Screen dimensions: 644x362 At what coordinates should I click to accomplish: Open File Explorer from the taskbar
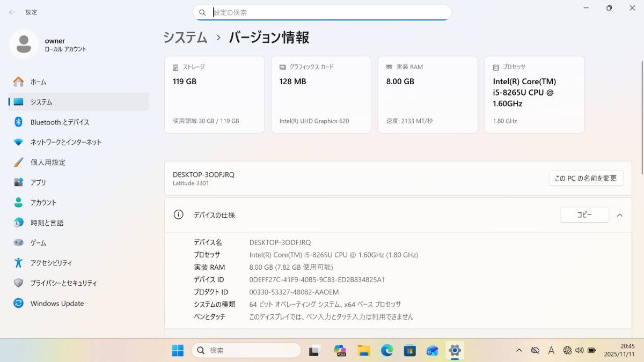(364, 350)
